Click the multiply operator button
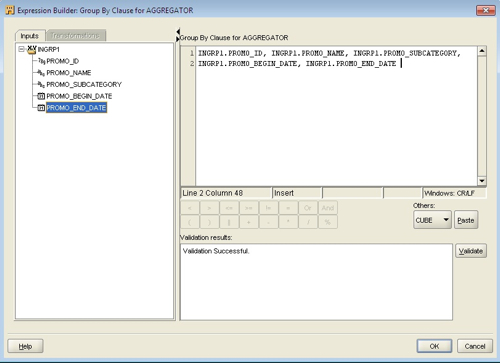500x363 pixels. 288,222
